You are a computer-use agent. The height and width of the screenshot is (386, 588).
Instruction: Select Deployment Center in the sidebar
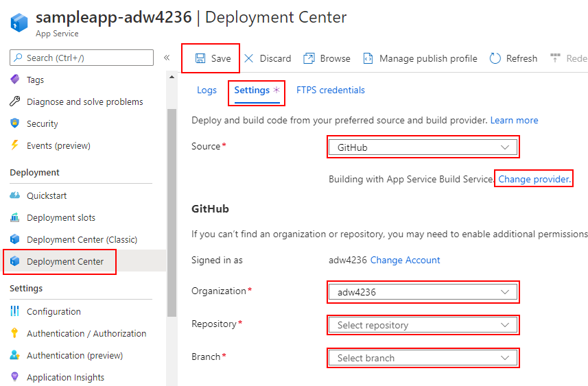(x=65, y=262)
